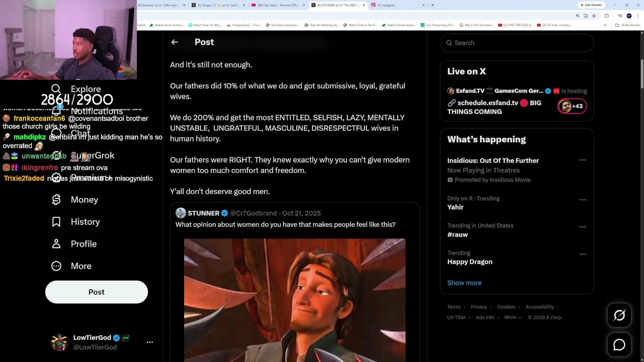Open the FrankerFaceZ bookmark

click(x=244, y=25)
